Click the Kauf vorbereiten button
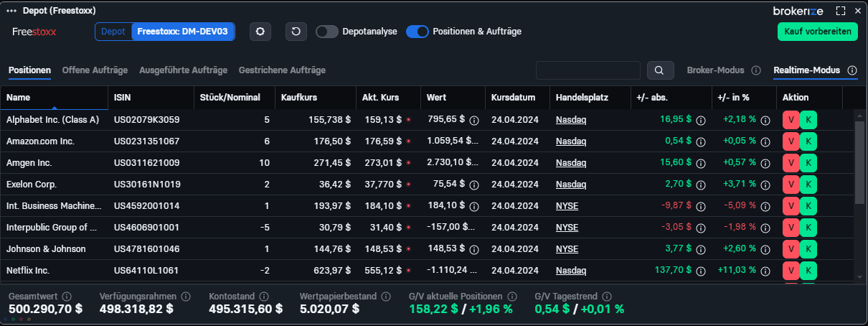The height and width of the screenshot is (326, 868). coord(817,32)
